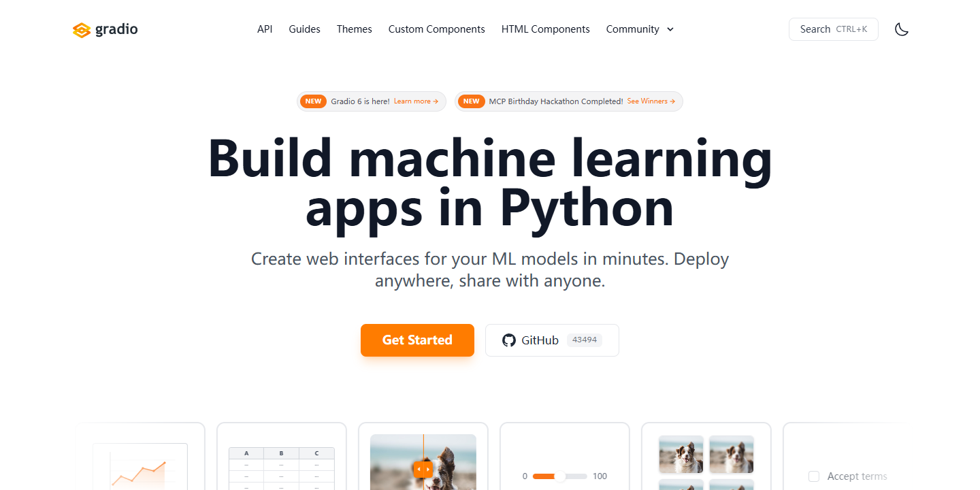Toggle dark mode with the moon icon

pos(902,29)
